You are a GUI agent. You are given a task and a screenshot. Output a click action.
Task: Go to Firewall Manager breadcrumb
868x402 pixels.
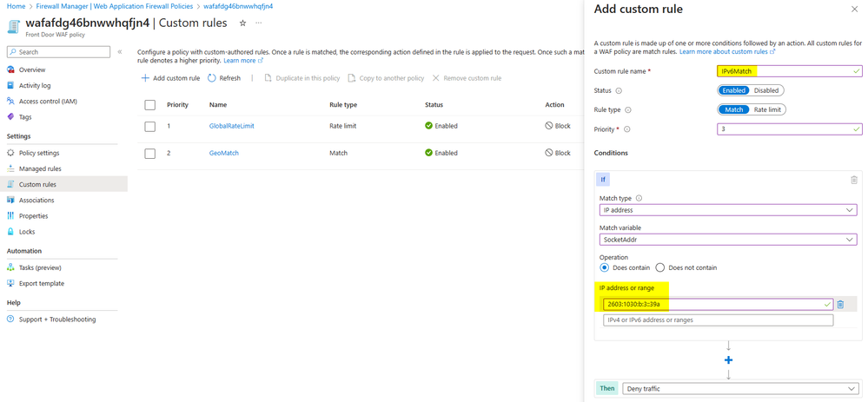pyautogui.click(x=114, y=6)
